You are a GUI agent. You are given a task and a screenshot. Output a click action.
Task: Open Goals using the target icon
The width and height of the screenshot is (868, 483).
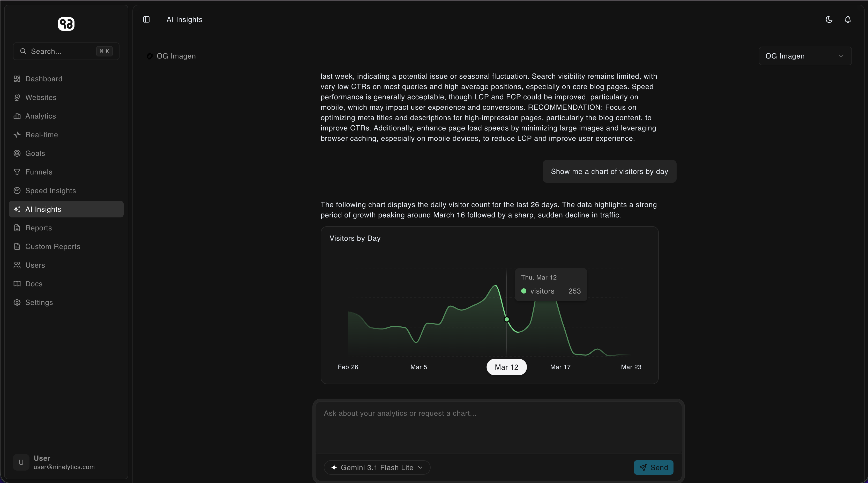pyautogui.click(x=17, y=153)
